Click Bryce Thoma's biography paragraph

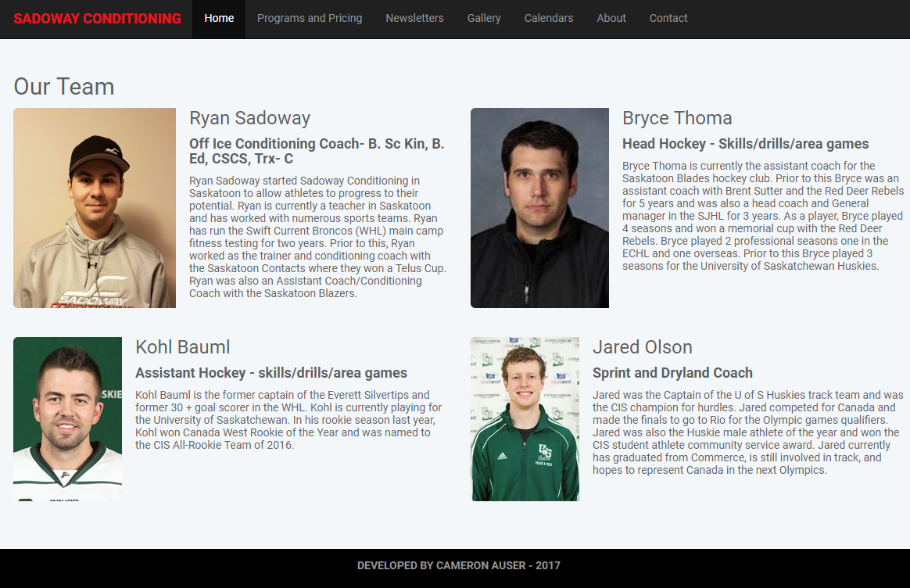[763, 216]
